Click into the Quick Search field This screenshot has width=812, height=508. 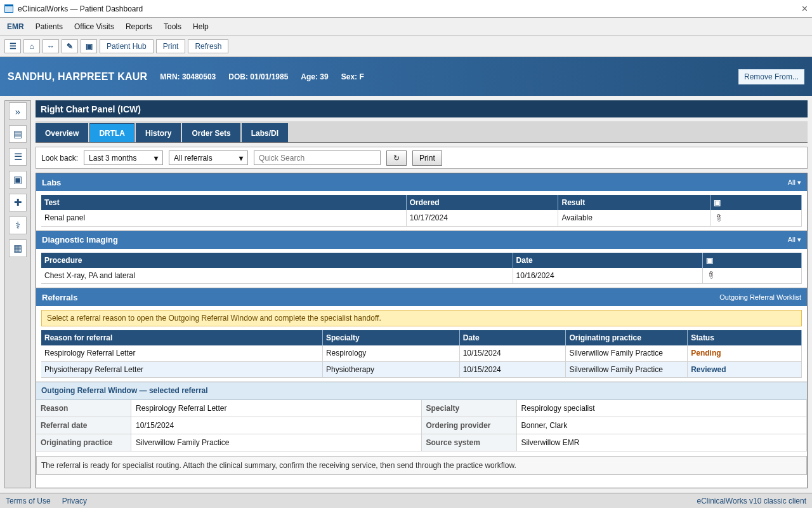point(317,158)
